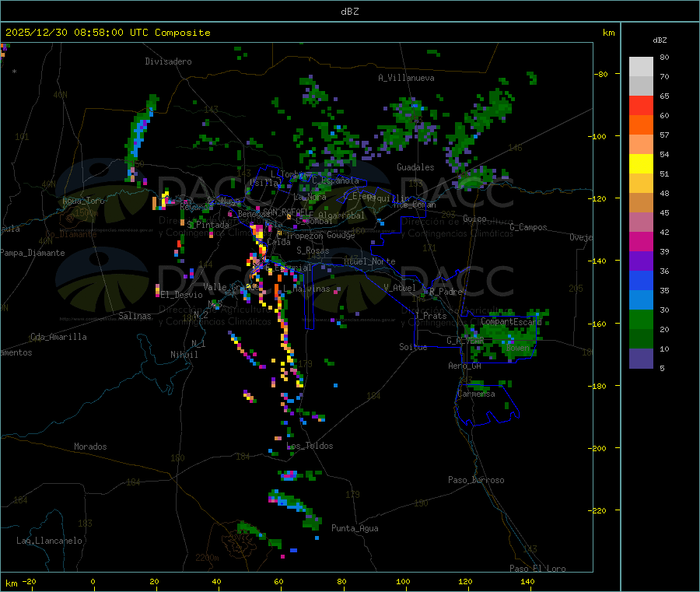Select the Punta_Agua label

(355, 528)
